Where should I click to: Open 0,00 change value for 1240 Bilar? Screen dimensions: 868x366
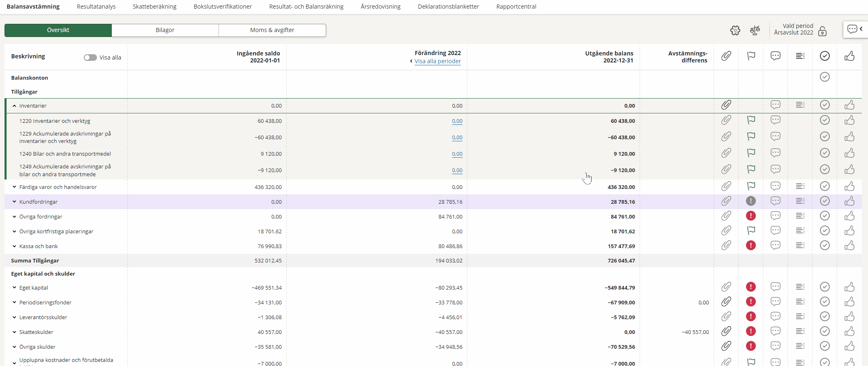[457, 154]
